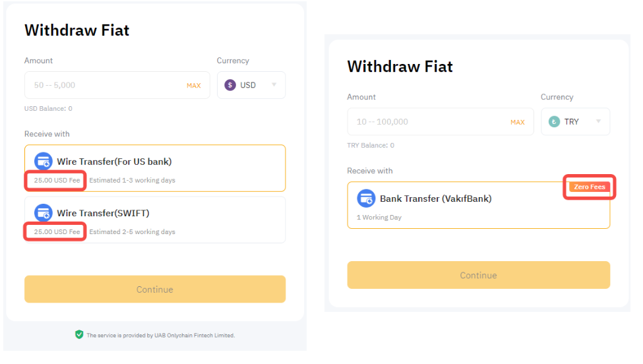Click the USD amount field 50 -- 5,000
The height and width of the screenshot is (364, 643).
pyautogui.click(x=106, y=85)
